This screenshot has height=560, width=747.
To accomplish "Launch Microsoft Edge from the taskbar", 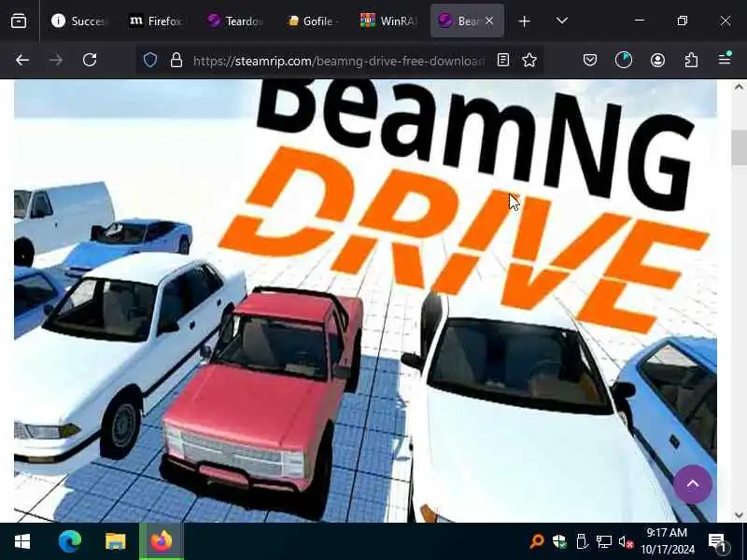I will (69, 541).
